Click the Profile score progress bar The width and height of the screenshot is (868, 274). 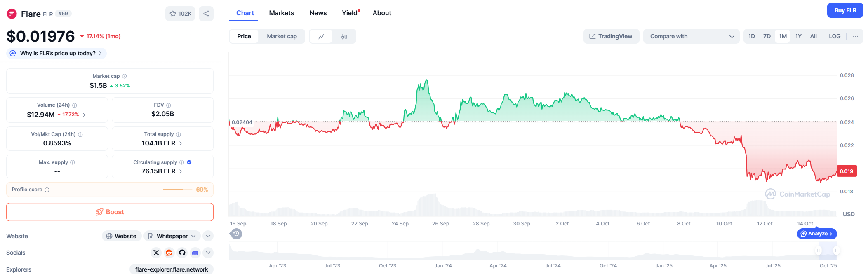pyautogui.click(x=177, y=190)
